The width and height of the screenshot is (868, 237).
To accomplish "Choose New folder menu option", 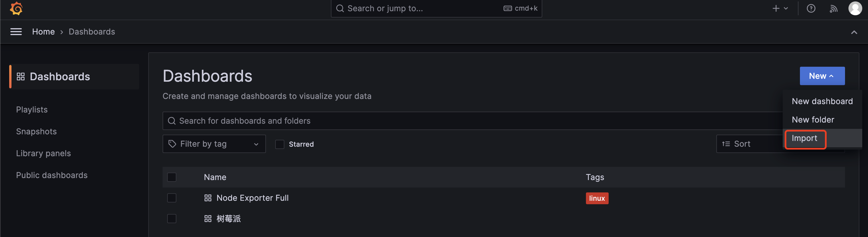I will 813,120.
